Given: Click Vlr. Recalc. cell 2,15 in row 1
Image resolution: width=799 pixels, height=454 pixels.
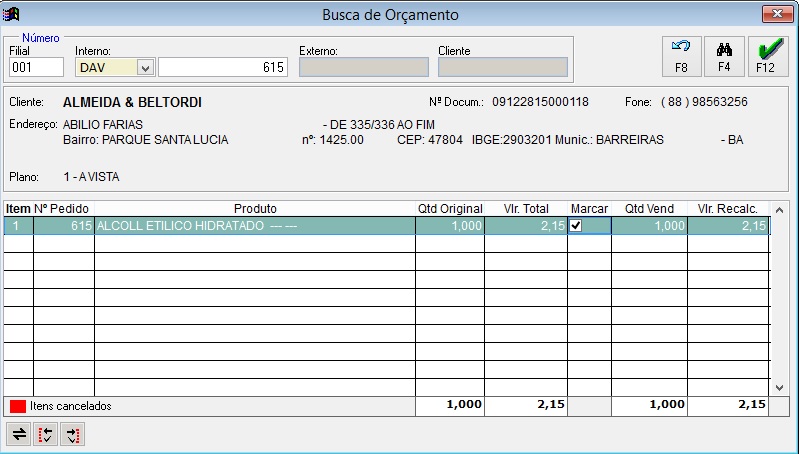Looking at the screenshot, I should (729, 226).
